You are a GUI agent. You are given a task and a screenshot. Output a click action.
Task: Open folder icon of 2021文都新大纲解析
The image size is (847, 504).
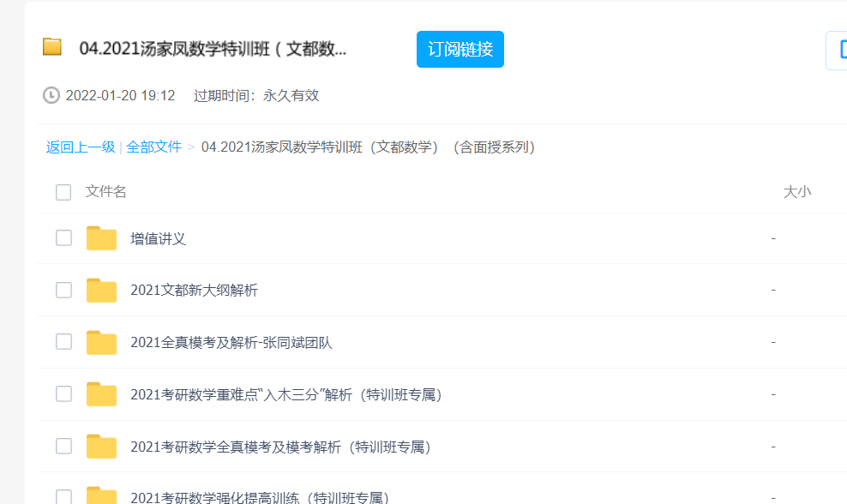click(101, 290)
